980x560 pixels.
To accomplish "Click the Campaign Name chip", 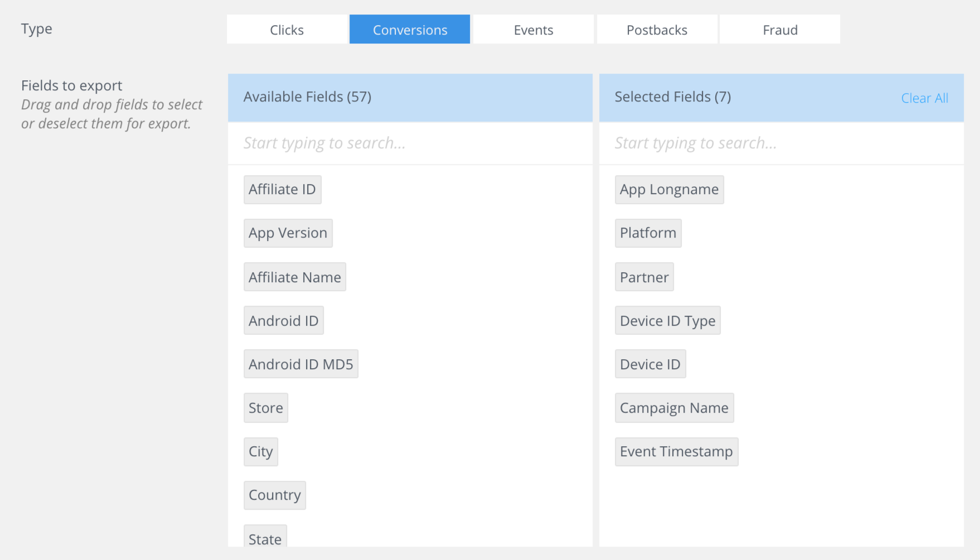I will point(674,408).
